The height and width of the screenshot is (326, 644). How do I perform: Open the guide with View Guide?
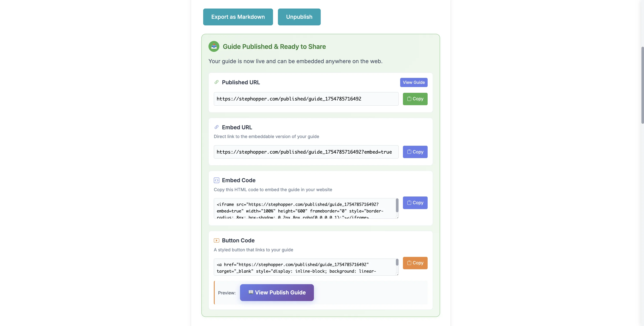[414, 82]
